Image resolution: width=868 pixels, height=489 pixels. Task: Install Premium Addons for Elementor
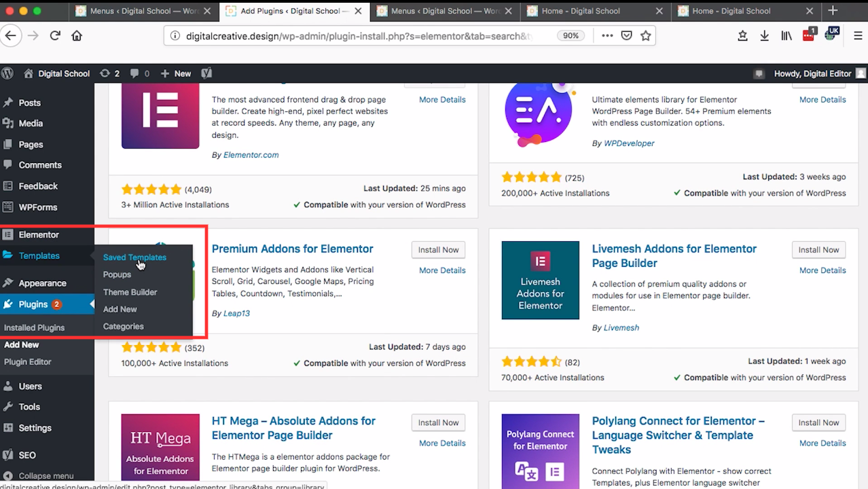click(x=438, y=250)
